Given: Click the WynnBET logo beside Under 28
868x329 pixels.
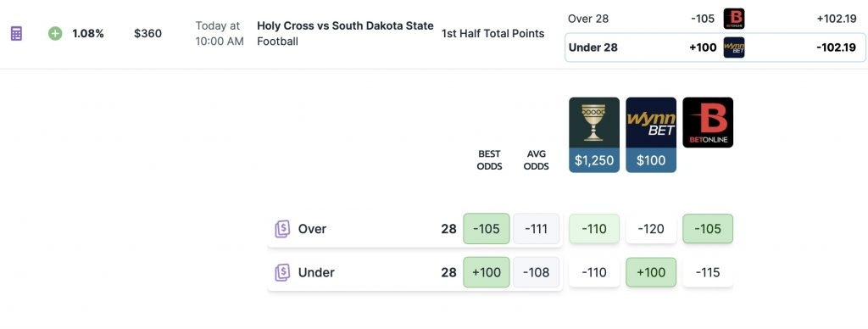Looking at the screenshot, I should click(734, 47).
